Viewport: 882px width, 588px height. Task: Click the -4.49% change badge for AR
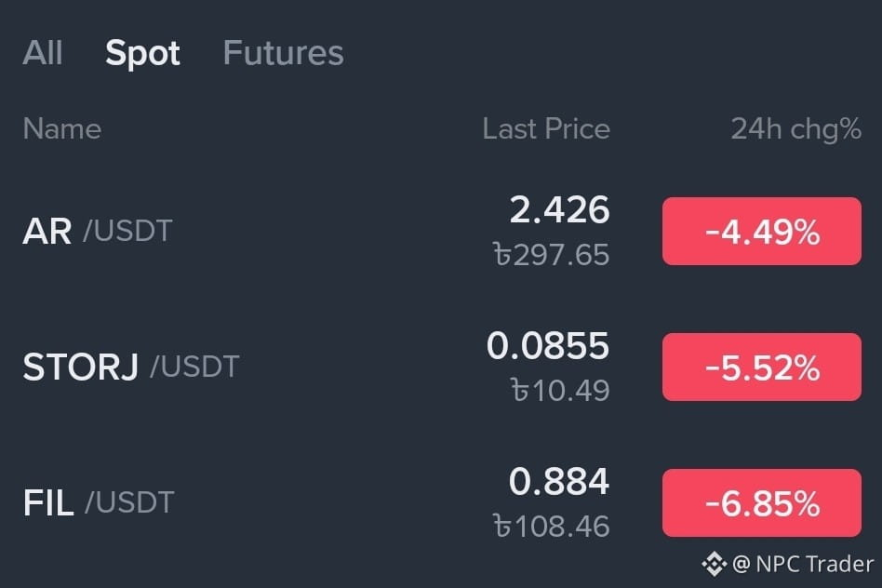click(762, 232)
